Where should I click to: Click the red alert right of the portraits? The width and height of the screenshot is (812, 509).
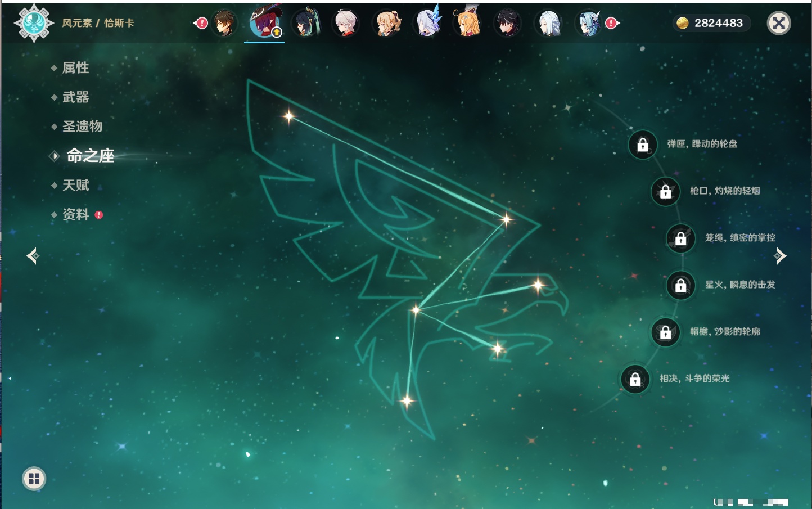tap(612, 23)
